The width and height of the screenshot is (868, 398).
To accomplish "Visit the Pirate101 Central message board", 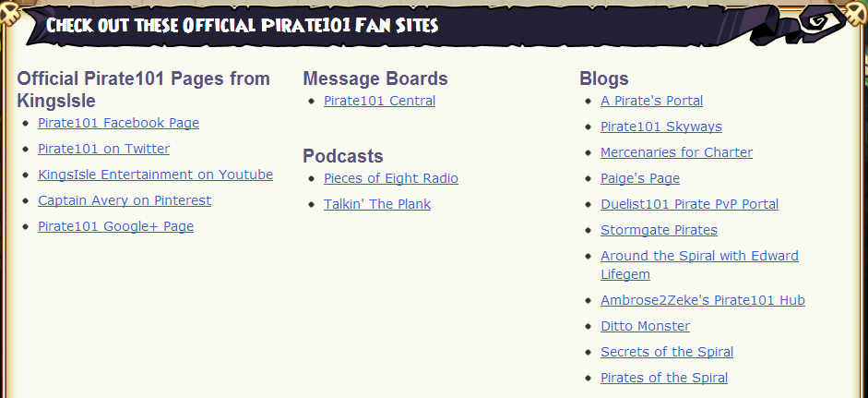I will click(379, 101).
